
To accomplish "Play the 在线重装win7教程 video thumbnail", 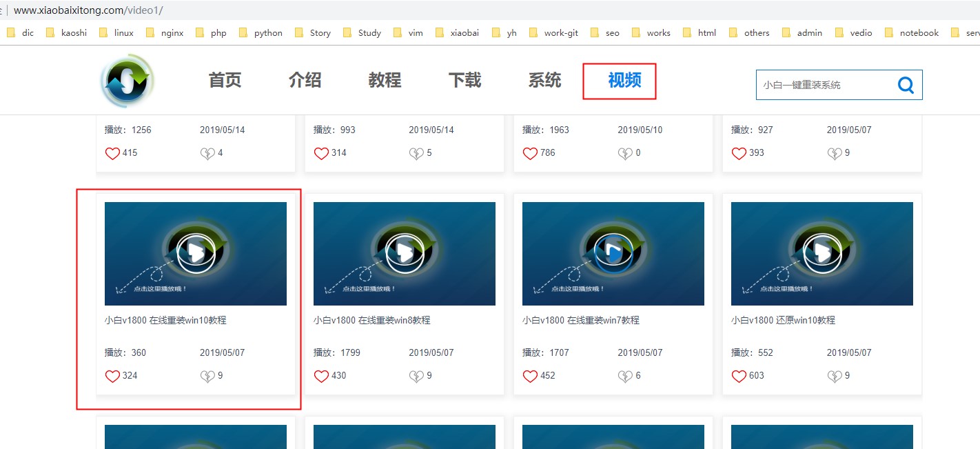I will pos(613,254).
